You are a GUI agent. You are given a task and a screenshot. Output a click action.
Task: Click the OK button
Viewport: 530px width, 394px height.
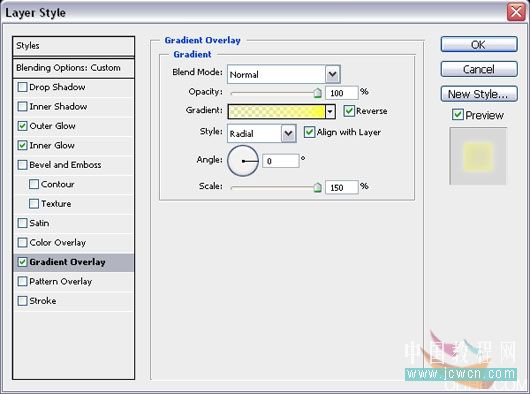479,44
